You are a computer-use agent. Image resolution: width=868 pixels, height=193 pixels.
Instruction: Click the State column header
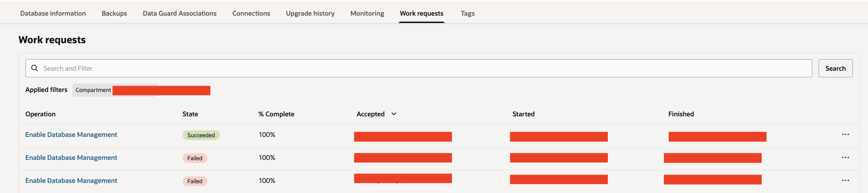190,114
